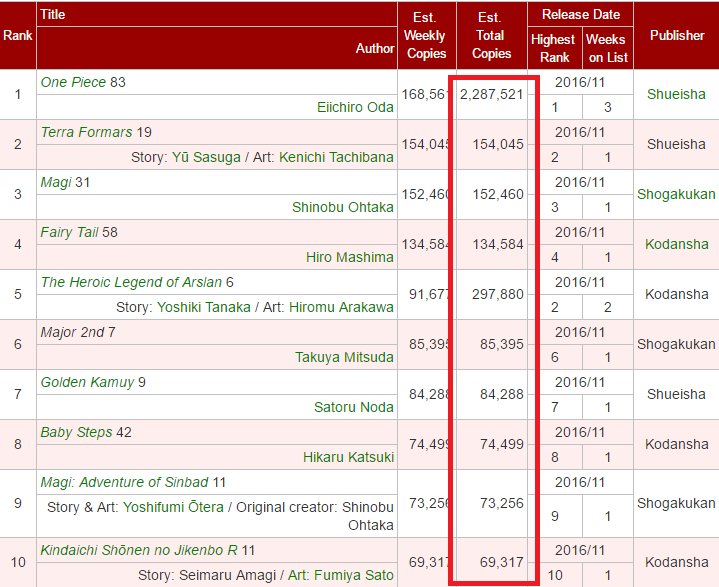Select total copies value 69,317
This screenshot has height=587, width=719.
502,562
